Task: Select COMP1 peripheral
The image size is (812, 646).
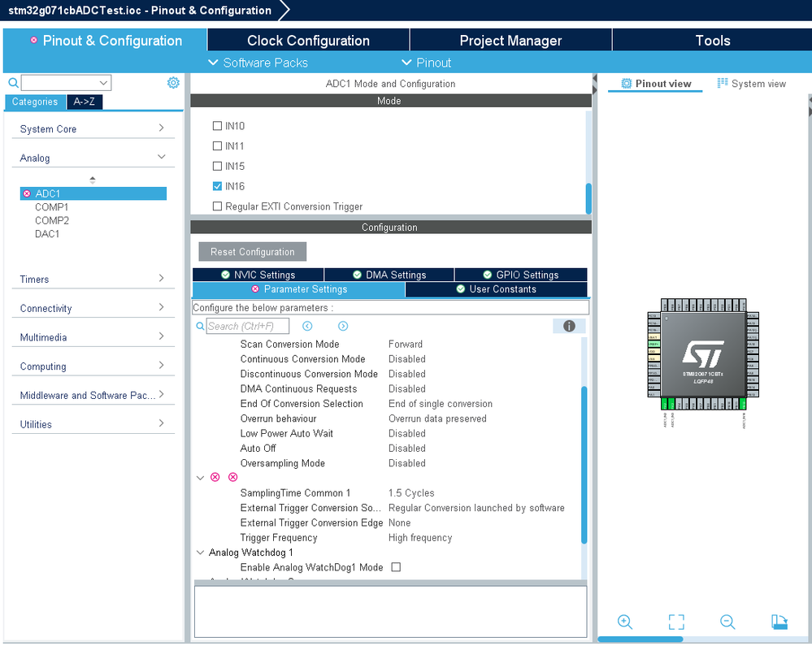Action: tap(52, 207)
